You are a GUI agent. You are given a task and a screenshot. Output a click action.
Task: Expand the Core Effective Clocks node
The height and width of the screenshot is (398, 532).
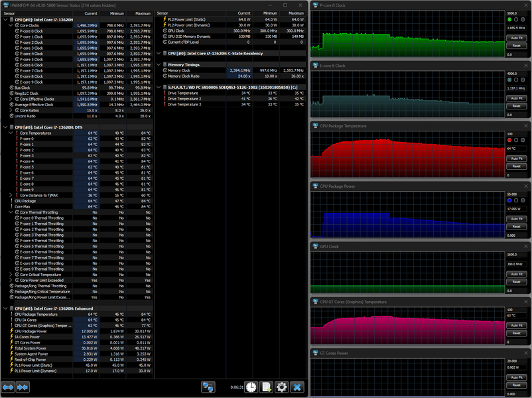click(x=11, y=98)
